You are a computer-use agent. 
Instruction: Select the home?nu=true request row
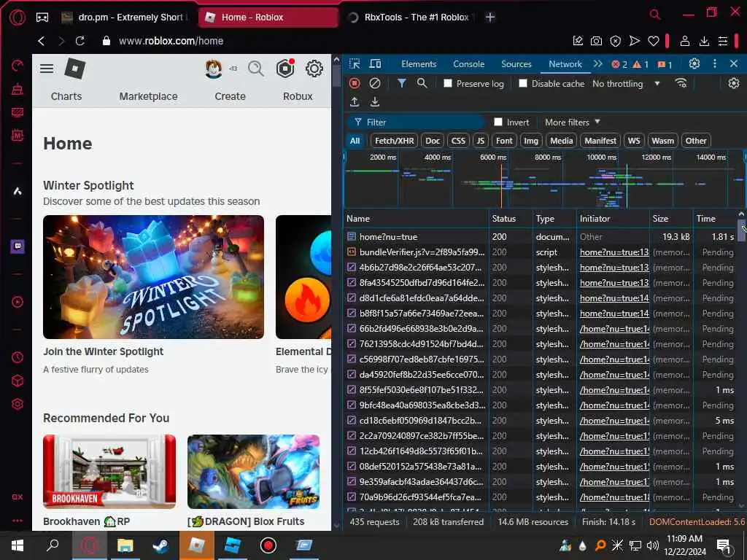pos(541,237)
